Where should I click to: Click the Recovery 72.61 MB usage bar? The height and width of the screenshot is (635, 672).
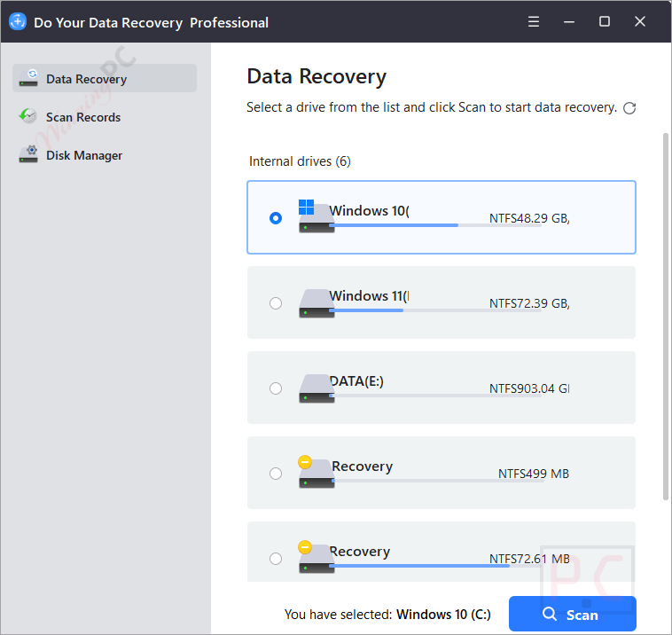pos(435,566)
